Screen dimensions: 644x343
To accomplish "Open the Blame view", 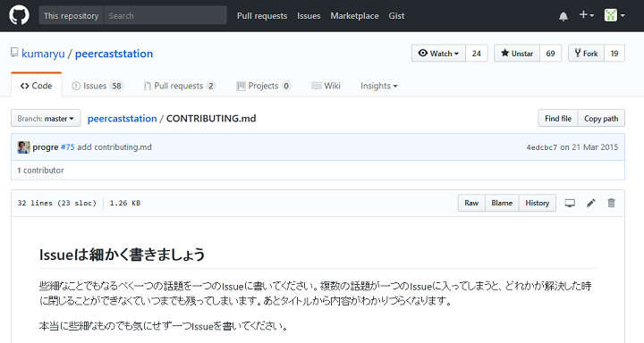I will [502, 203].
